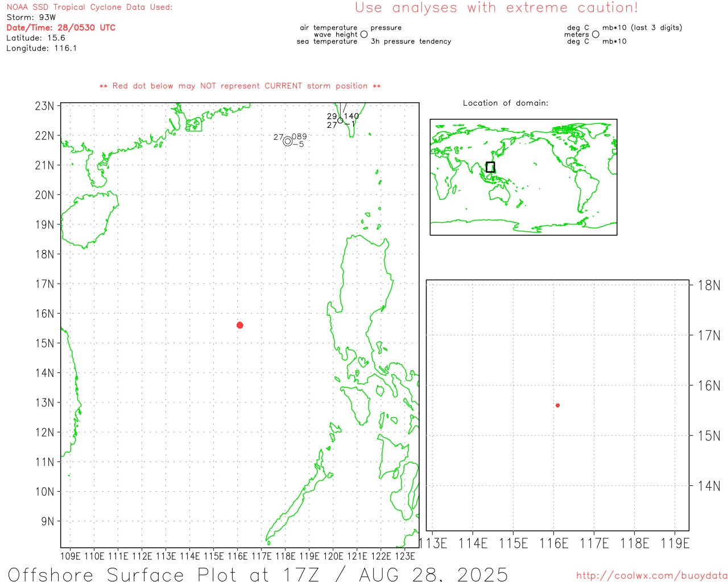The image size is (728, 582).
Task: Click the Date/Time 28/0530 UTC text
Action: point(61,27)
